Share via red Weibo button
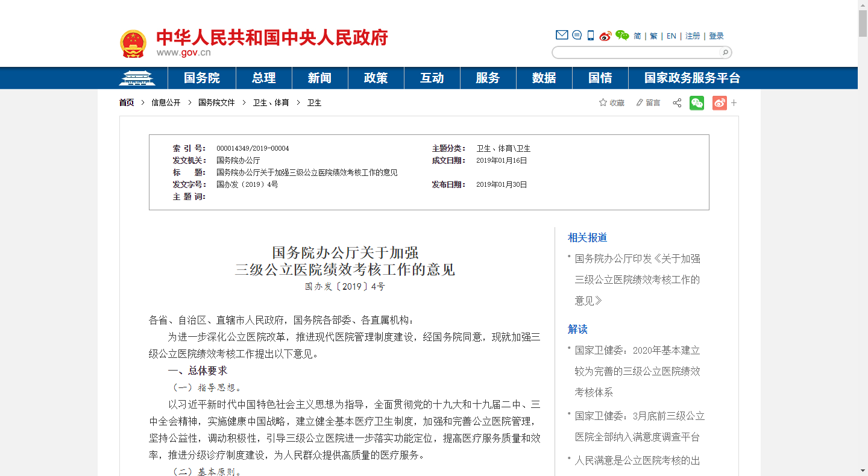 click(719, 103)
